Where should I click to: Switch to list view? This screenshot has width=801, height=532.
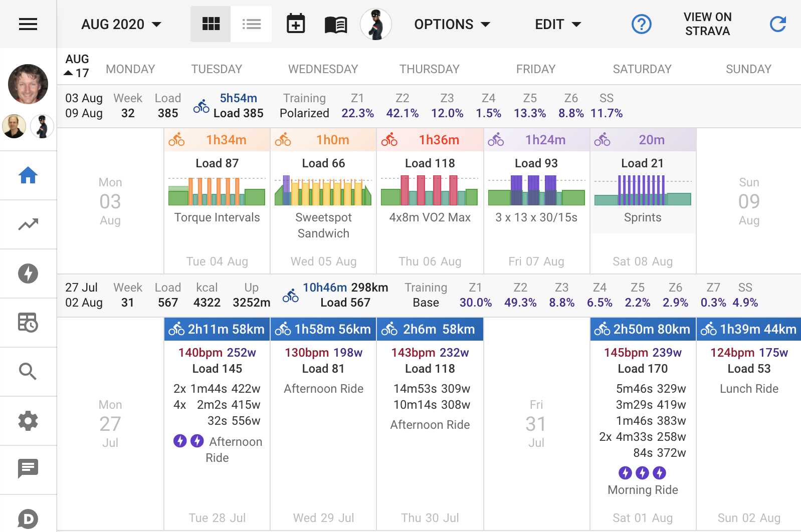[x=251, y=24]
